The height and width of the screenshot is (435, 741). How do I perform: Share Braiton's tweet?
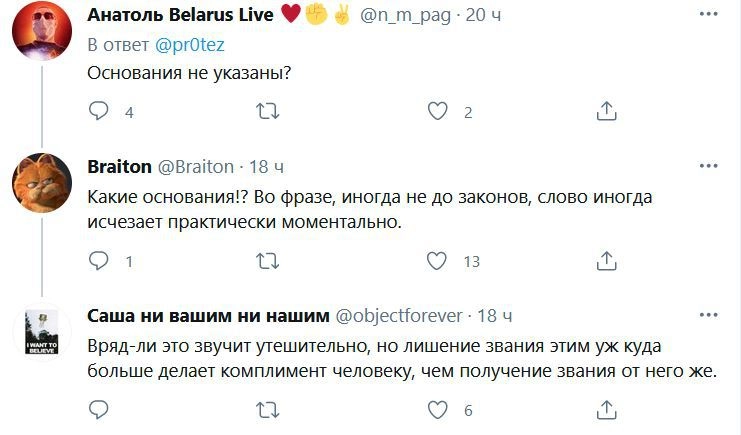click(x=606, y=261)
